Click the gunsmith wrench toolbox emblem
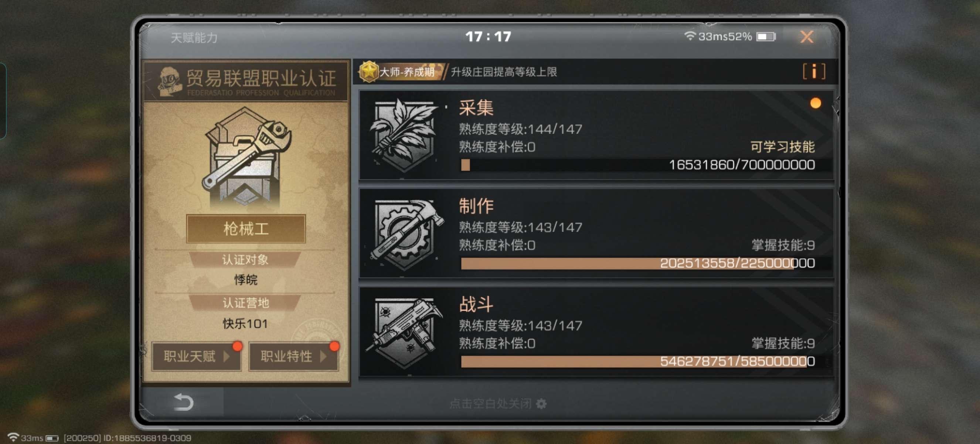The height and width of the screenshot is (444, 980). [246, 157]
